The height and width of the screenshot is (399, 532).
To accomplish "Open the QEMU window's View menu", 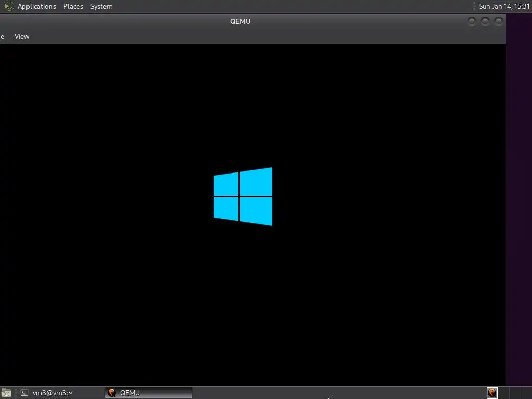I will point(22,37).
